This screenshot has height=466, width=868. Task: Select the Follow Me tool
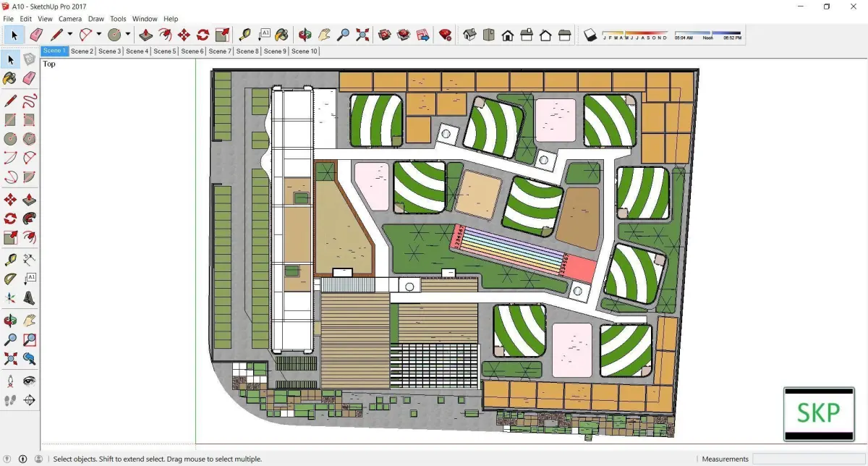click(x=29, y=219)
